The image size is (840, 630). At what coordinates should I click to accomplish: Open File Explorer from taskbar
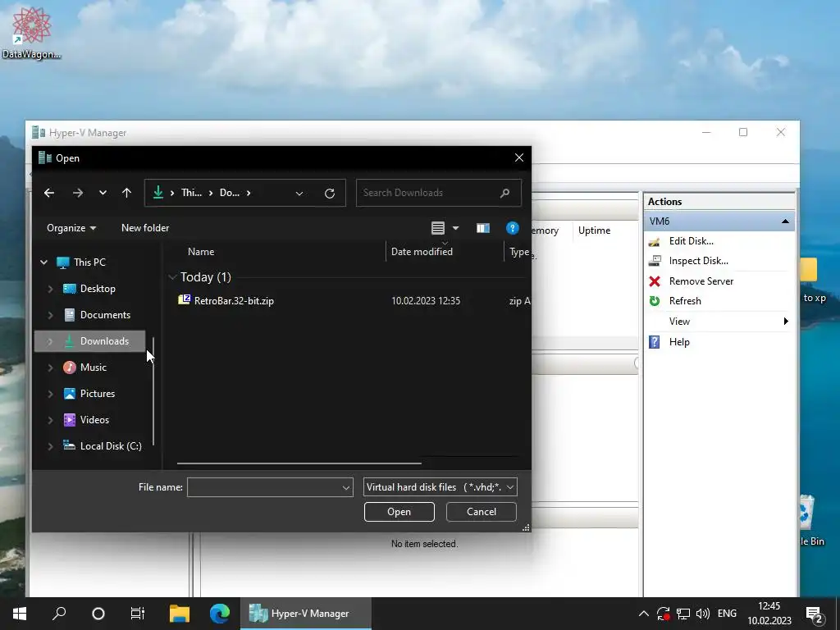180,614
